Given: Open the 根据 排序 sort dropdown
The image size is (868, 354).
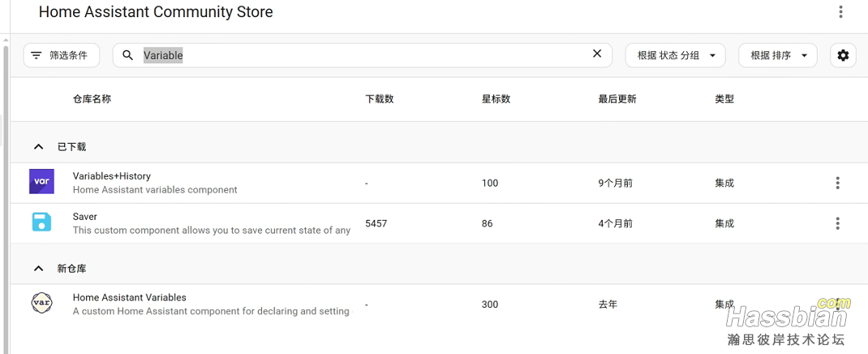Looking at the screenshot, I should [x=778, y=55].
